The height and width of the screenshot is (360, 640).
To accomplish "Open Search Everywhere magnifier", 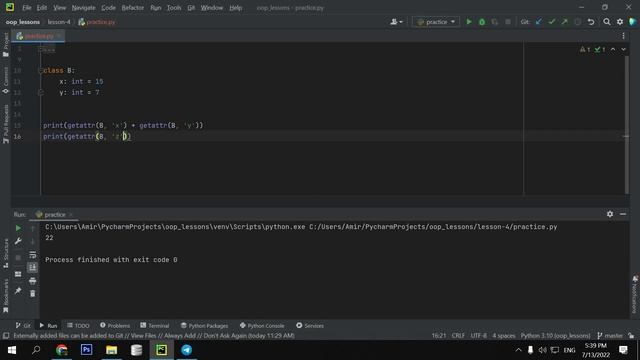I will (607, 22).
